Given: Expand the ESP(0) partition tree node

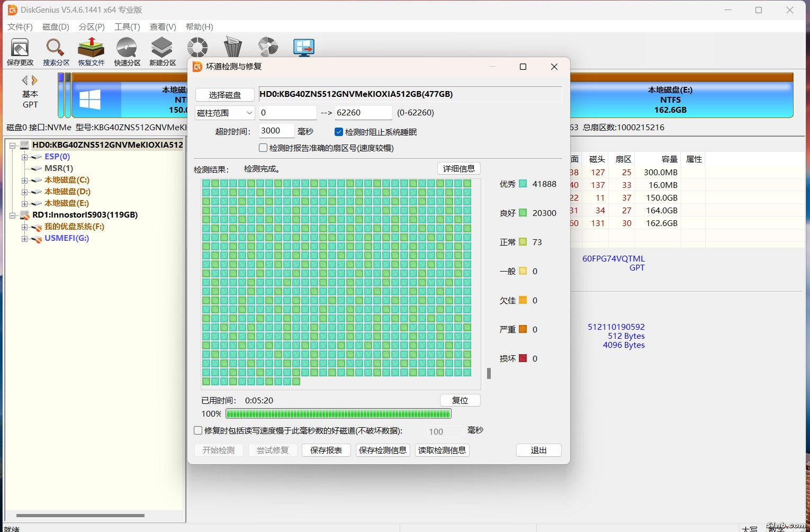Looking at the screenshot, I should tap(24, 157).
